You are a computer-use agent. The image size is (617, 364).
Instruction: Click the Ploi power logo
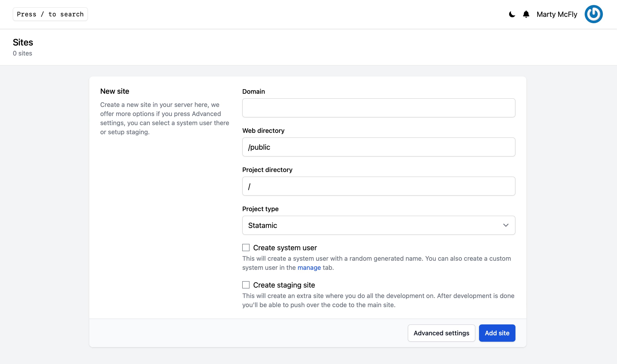click(594, 14)
